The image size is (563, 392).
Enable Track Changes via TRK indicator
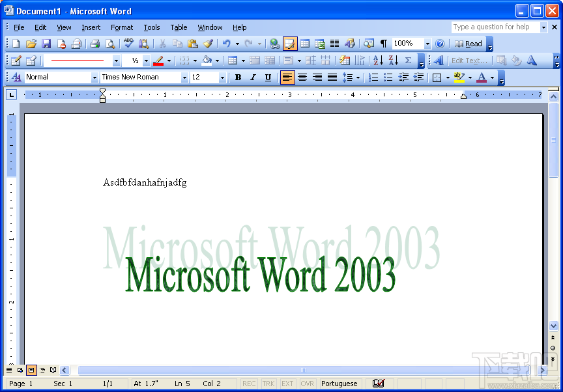pos(268,384)
